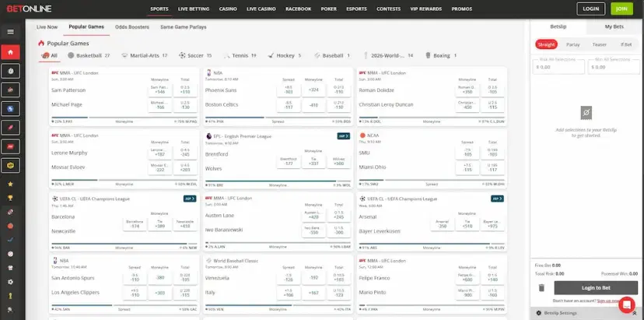Select the blue hockey stick sidebar icon
The height and width of the screenshot is (320, 644).
coord(11,240)
